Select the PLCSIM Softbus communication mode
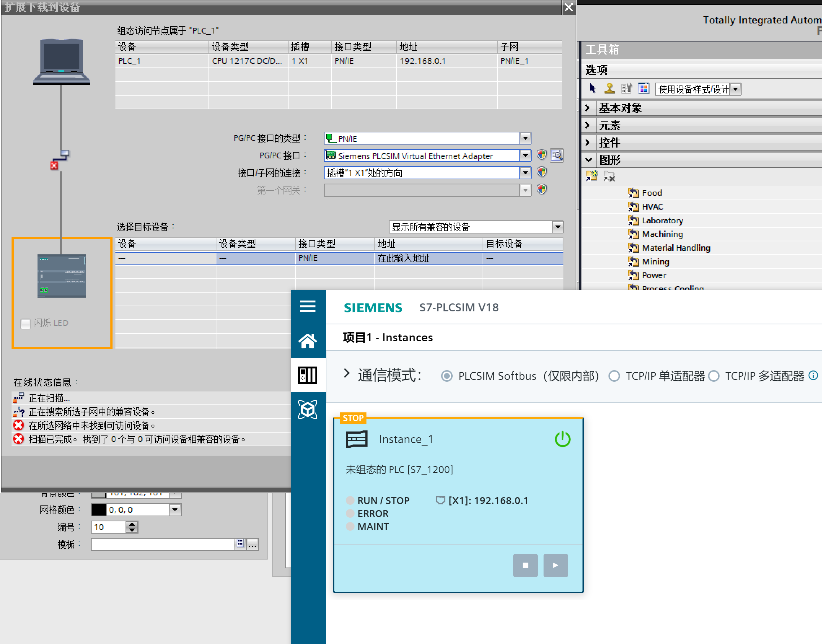 coord(447,376)
